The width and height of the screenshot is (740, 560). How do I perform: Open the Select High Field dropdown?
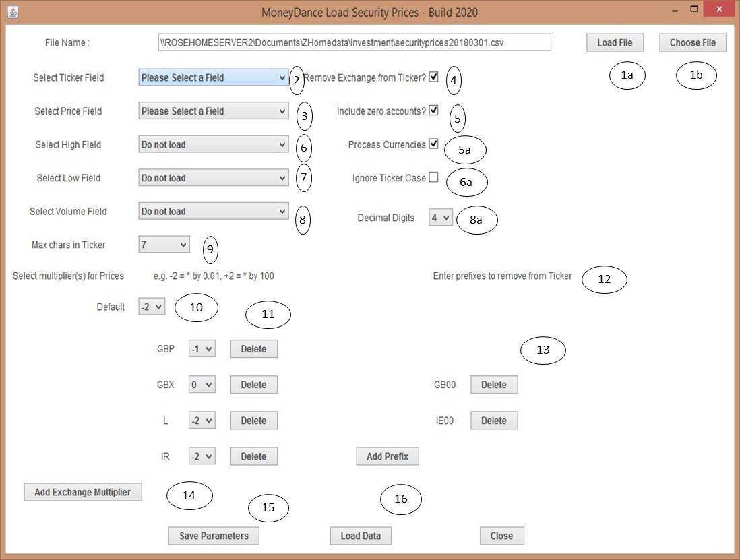click(x=214, y=144)
